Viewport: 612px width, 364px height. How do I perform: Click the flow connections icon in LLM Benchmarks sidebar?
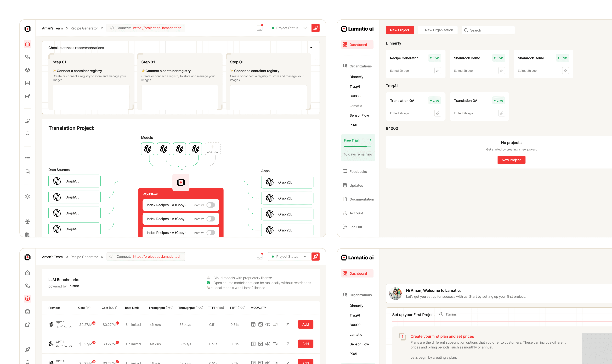pos(28,286)
